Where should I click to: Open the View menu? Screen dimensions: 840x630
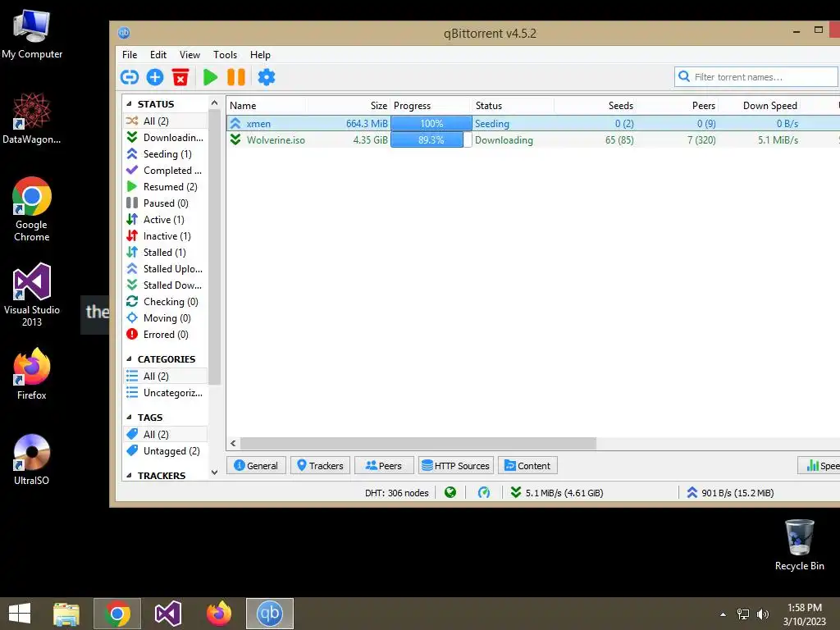tap(189, 55)
